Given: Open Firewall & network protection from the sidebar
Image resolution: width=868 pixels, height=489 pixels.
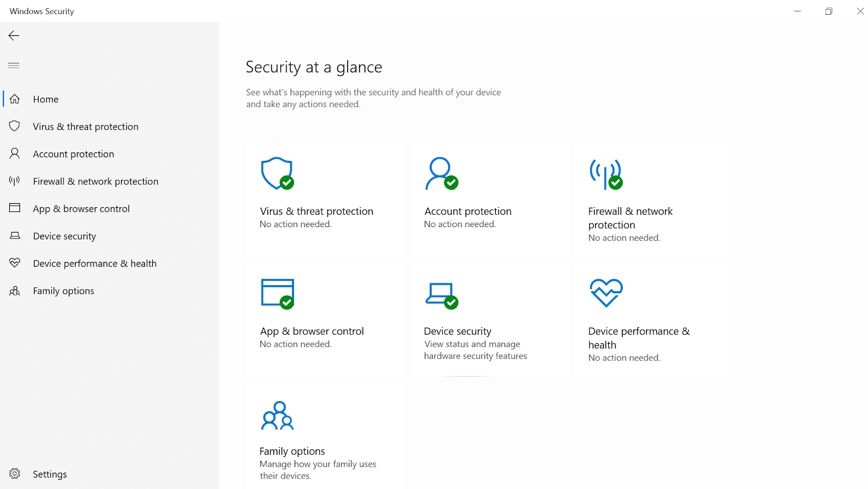Looking at the screenshot, I should 95,181.
